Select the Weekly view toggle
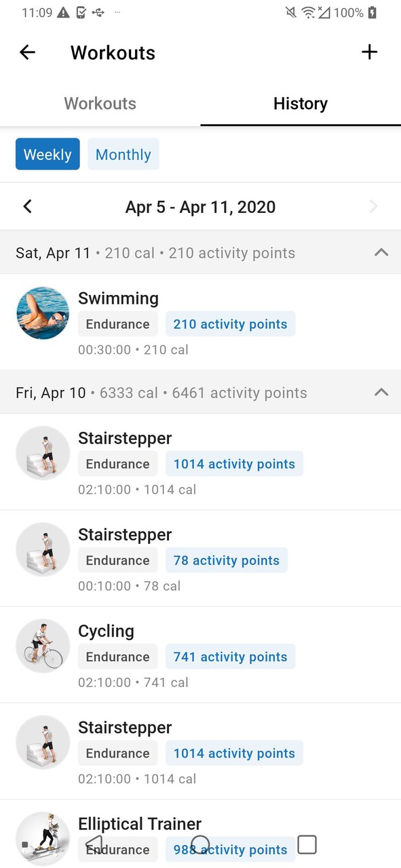Viewport: 401px width, 868px height. 47,154
